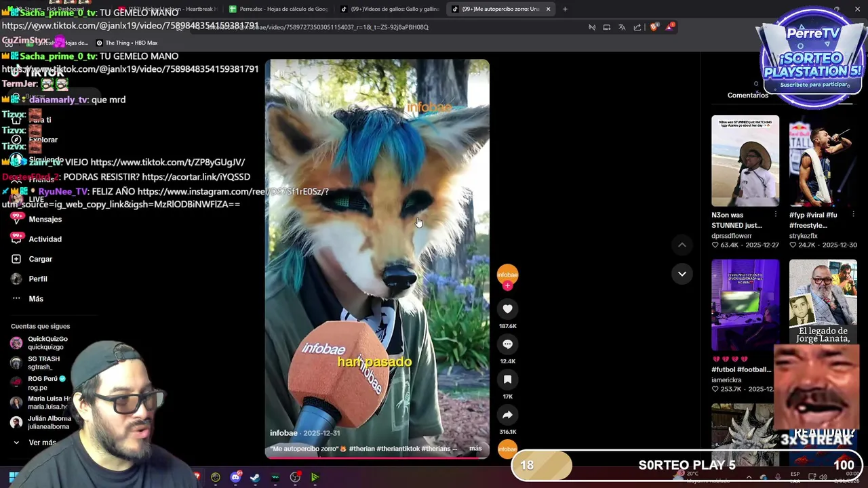The image size is (868, 488).
Task: Open Steam from the taskbar
Action: pyautogui.click(x=255, y=477)
